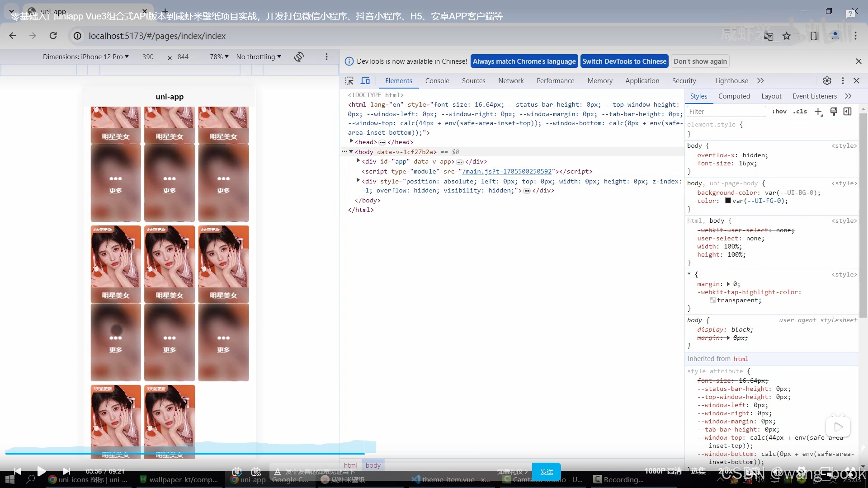Reload the browser page
The height and width of the screenshot is (488, 868).
53,36
